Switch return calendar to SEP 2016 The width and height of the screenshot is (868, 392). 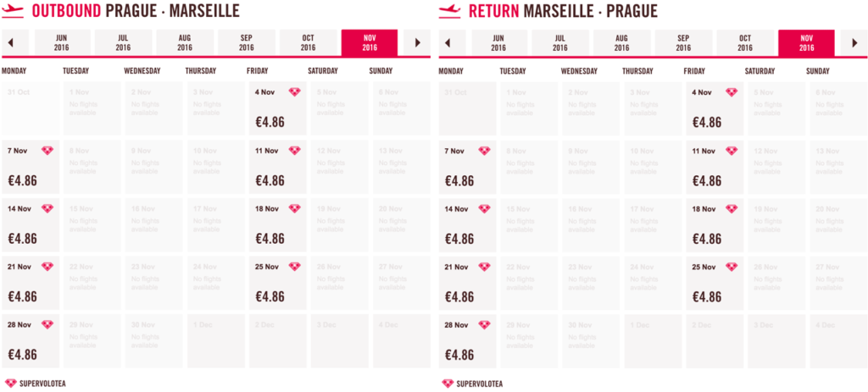tap(683, 42)
